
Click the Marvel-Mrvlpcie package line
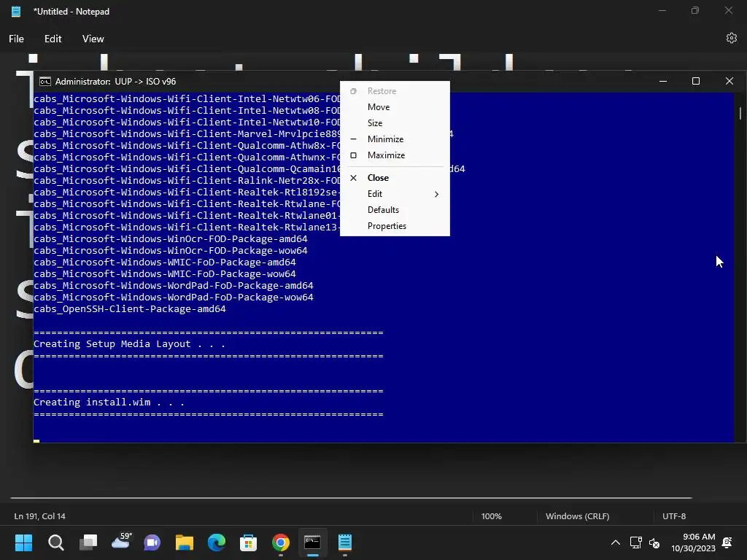(x=187, y=134)
